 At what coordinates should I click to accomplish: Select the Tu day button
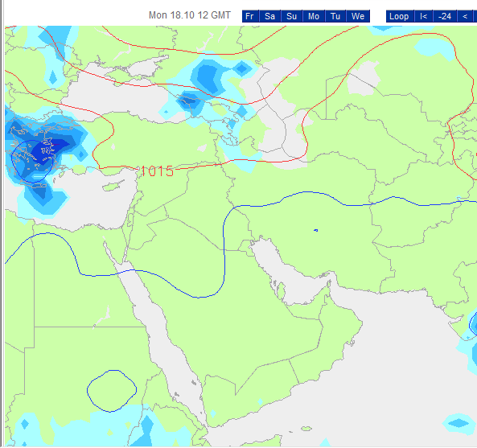(x=335, y=16)
